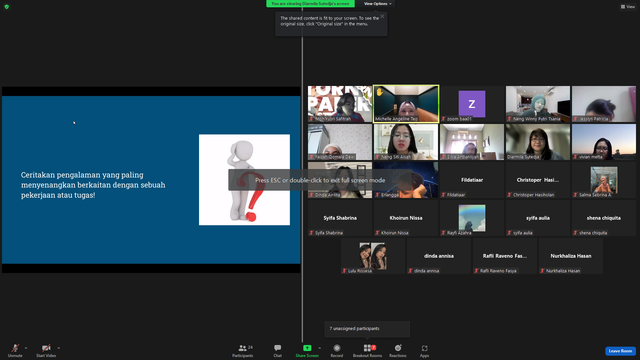
Task: Click the muted mic icon on Lulu Rissesa's label
Action: (x=344, y=271)
